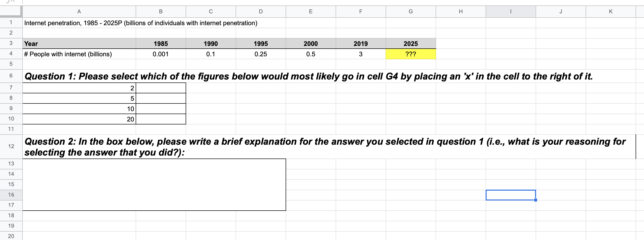The width and height of the screenshot is (644, 240).
Task: Select the cell containing 0.001
Action: 160,54
